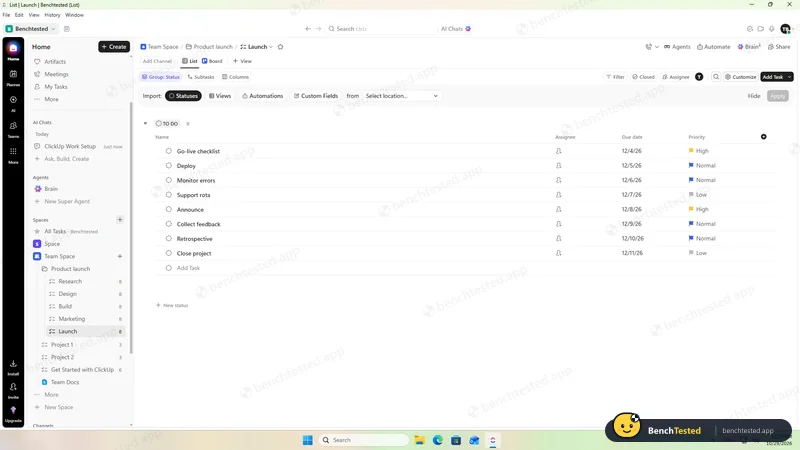Mark Go-live checklist task complete
Screen dimensions: 800x450
coord(168,151)
